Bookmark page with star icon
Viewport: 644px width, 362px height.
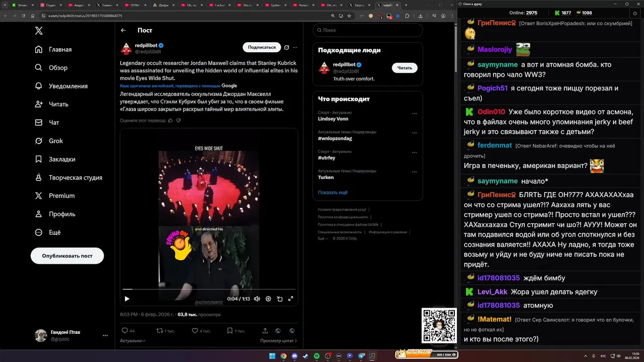click(x=349, y=16)
